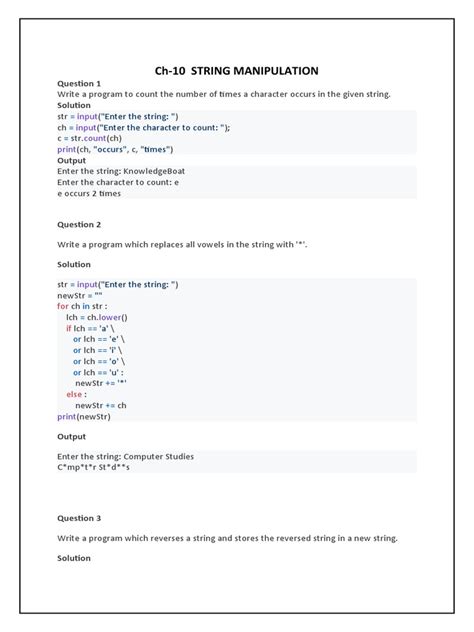The width and height of the screenshot is (474, 632).
Task: Click the lch = ch.lower() code line
Action: click(97, 317)
